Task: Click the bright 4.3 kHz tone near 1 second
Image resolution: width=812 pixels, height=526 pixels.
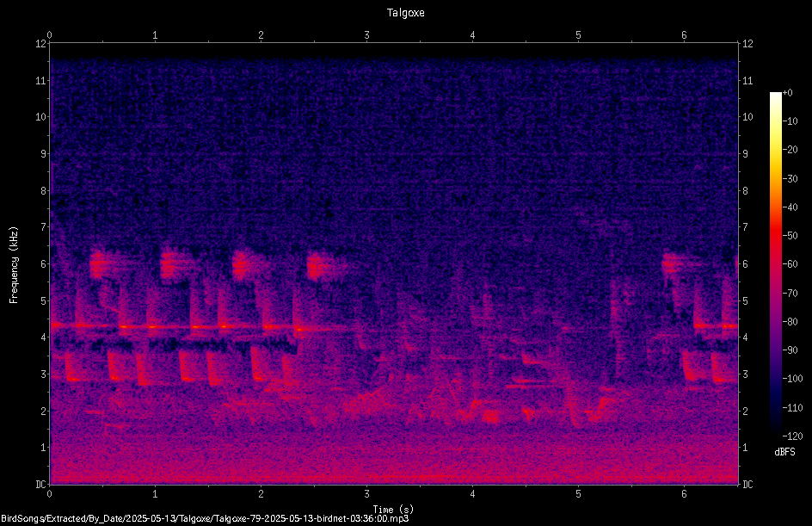Action: point(152,327)
